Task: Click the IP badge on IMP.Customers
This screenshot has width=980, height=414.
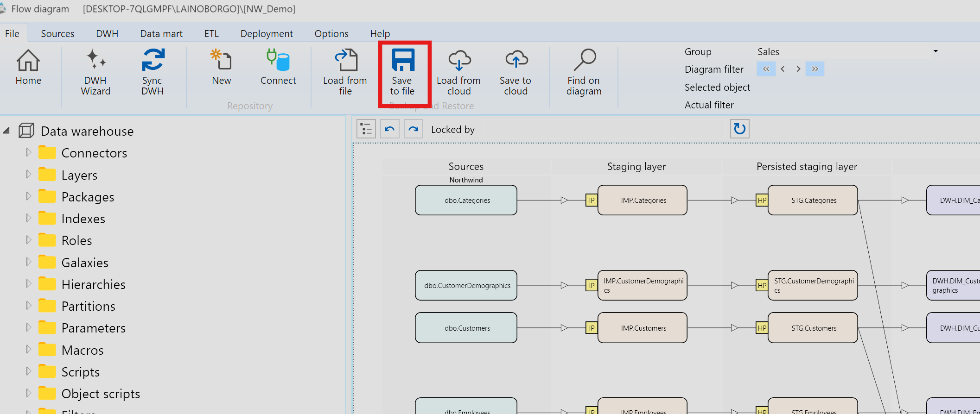Action: tap(592, 328)
